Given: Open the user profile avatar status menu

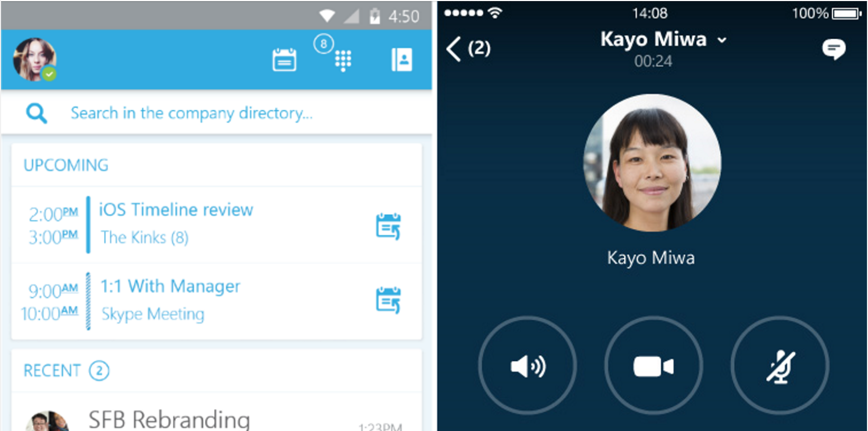Looking at the screenshot, I should 34,59.
